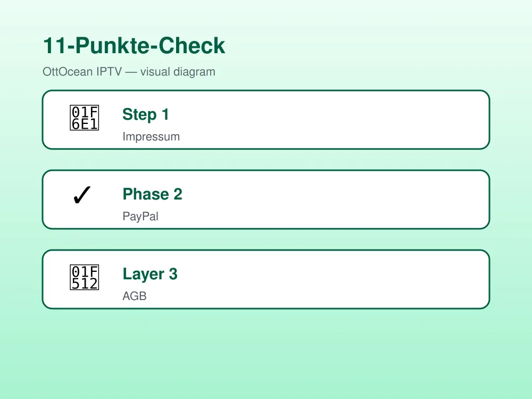Image resolution: width=532 pixels, height=399 pixels.
Task: Select the Step 1 heading
Action: [x=146, y=114]
